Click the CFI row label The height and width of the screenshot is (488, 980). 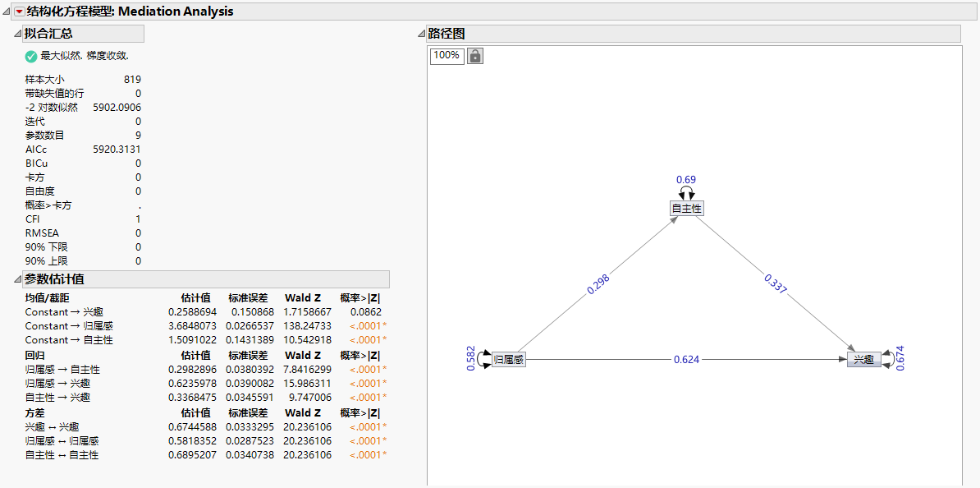pos(31,219)
